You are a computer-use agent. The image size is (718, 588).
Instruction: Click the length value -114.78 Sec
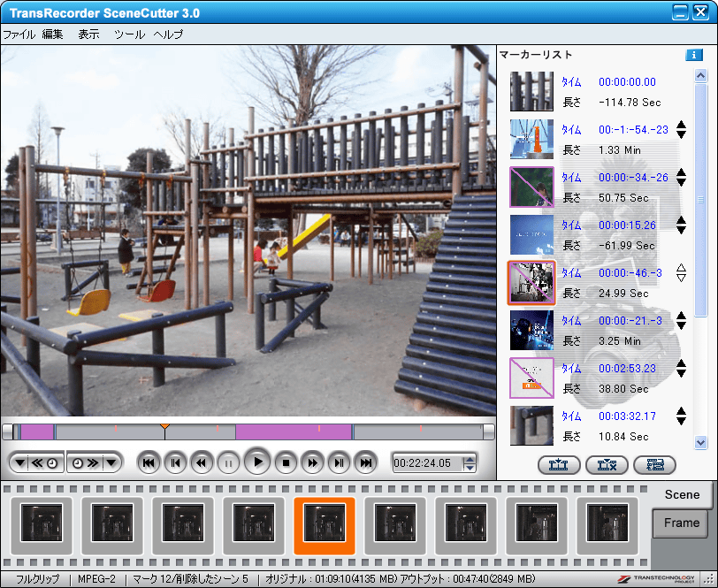(x=630, y=103)
